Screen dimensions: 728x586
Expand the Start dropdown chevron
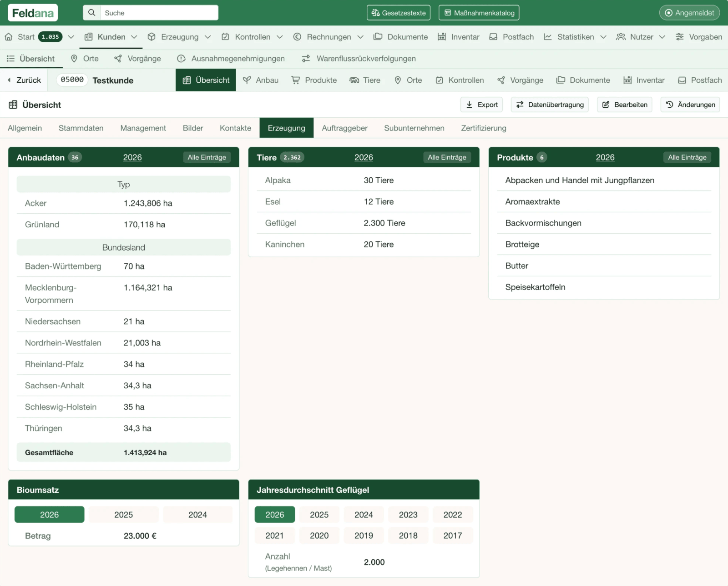71,37
